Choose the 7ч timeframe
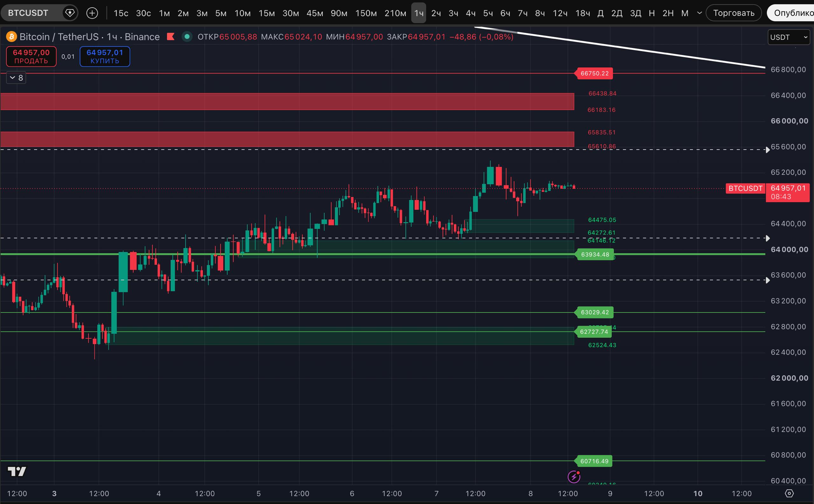Screen dimensions: 814x504 (x=523, y=13)
